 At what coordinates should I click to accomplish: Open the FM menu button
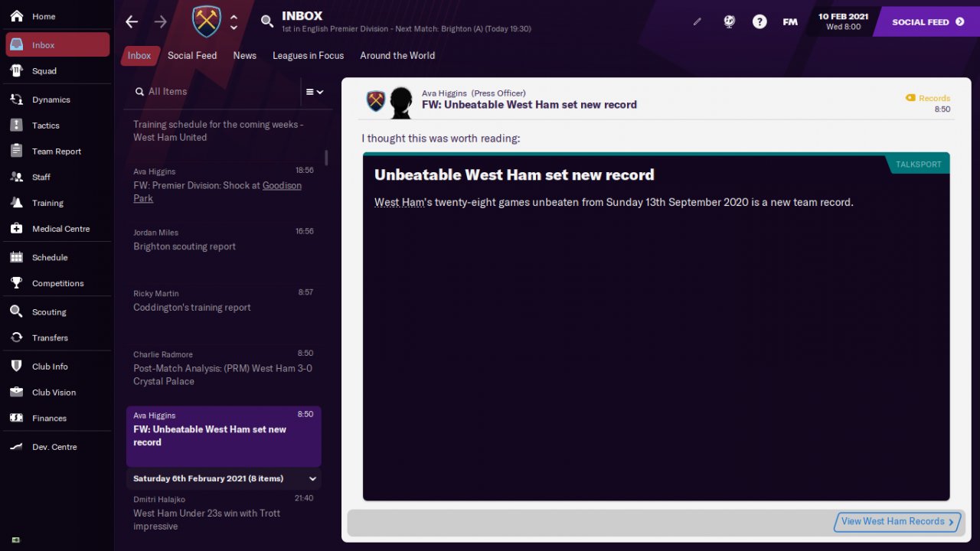tap(790, 21)
